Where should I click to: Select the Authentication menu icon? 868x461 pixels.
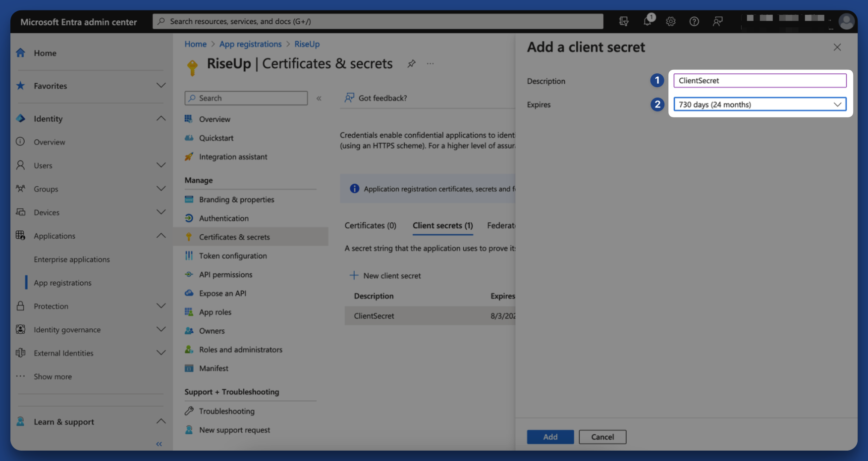[189, 218]
